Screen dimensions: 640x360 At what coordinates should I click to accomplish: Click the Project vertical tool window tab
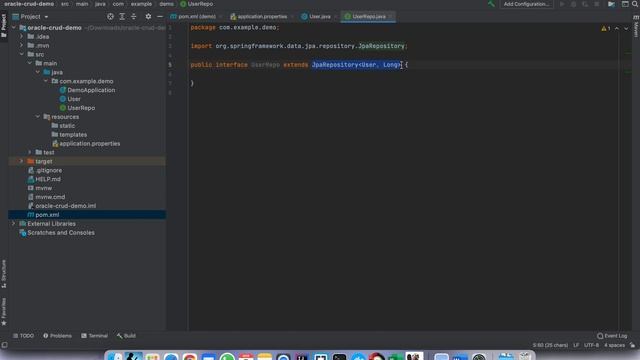(x=4, y=25)
